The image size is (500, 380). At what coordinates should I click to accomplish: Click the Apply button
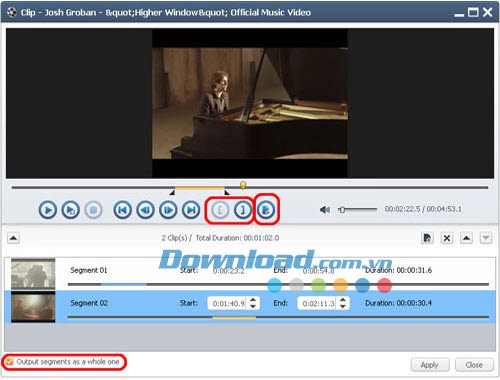[430, 365]
